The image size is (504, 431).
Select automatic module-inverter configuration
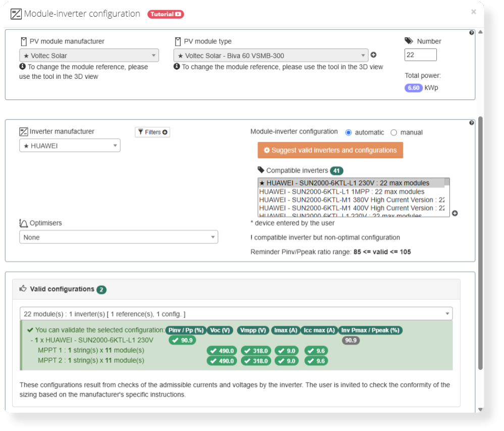click(x=348, y=132)
